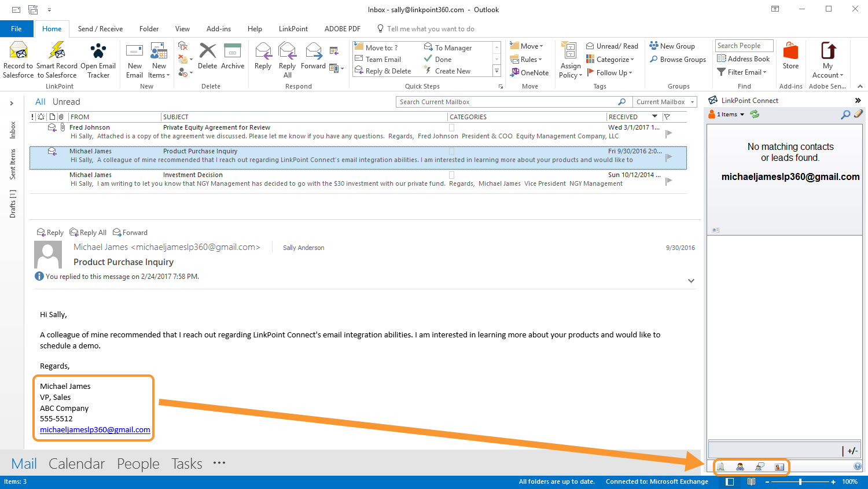Switch to People navigation
The height and width of the screenshot is (489, 868).
coord(138,464)
